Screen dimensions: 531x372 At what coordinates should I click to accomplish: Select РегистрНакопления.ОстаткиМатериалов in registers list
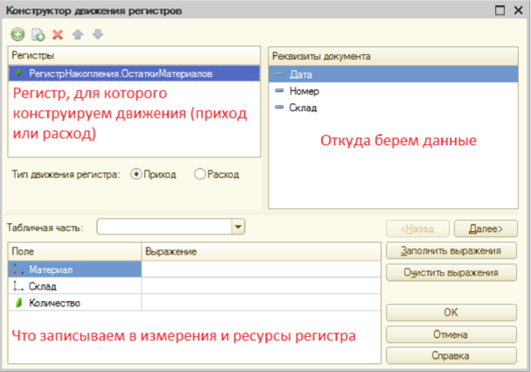click(134, 74)
